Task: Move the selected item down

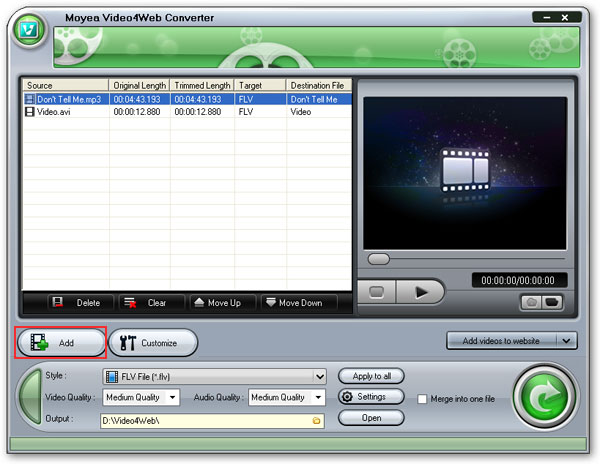Action: [299, 303]
